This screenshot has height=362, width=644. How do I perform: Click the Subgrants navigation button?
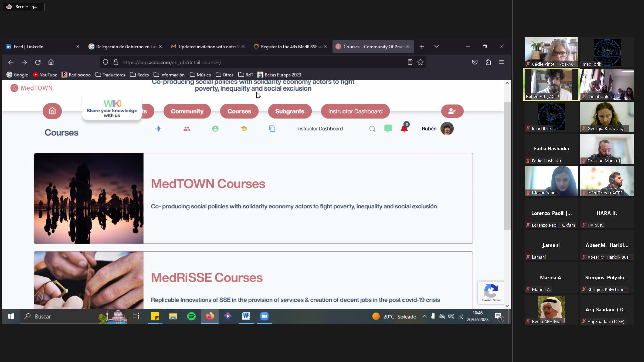290,111
